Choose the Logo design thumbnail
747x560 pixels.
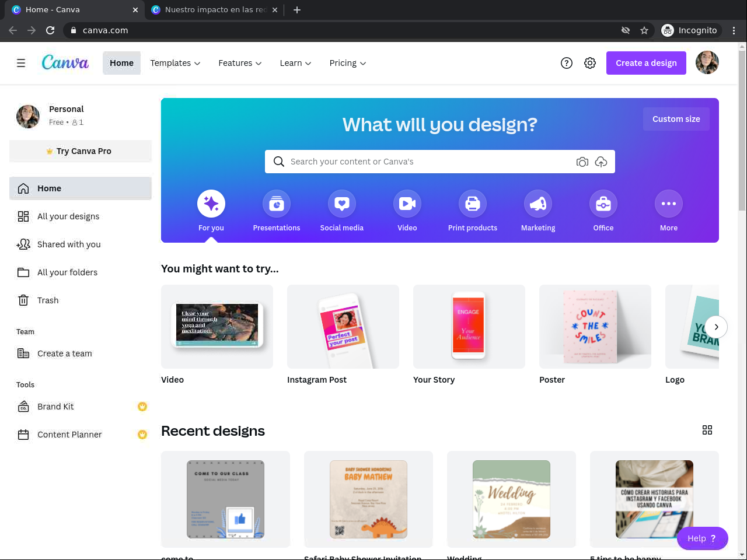click(x=692, y=327)
